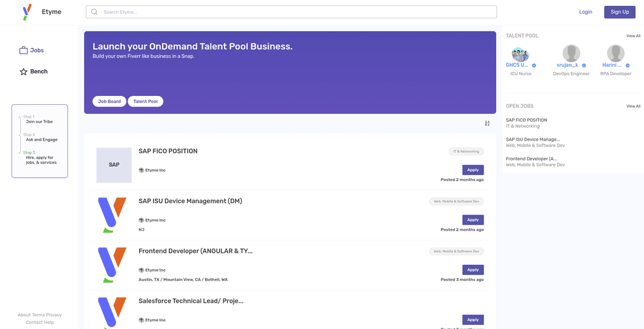Click View All in Talent Pool section
This screenshot has width=644, height=329.
(x=633, y=36)
